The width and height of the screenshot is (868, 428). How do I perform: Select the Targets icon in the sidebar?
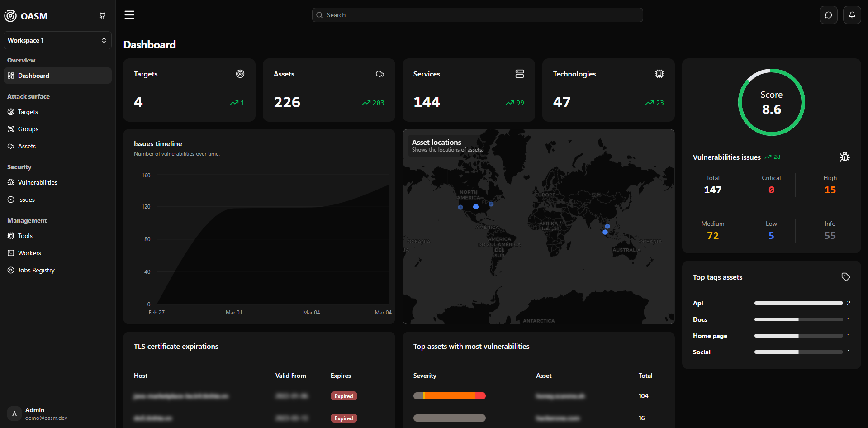[11, 112]
